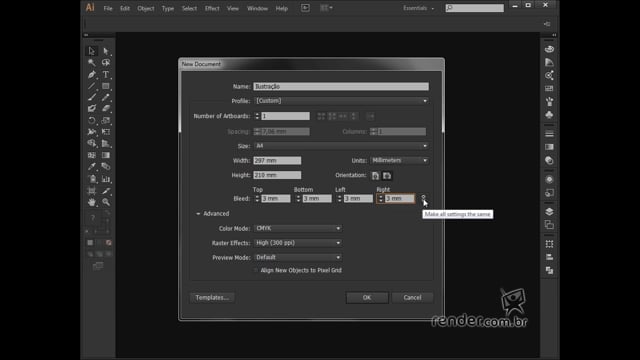Select the Pencil tool
The width and height of the screenshot is (640, 360).
point(106,97)
